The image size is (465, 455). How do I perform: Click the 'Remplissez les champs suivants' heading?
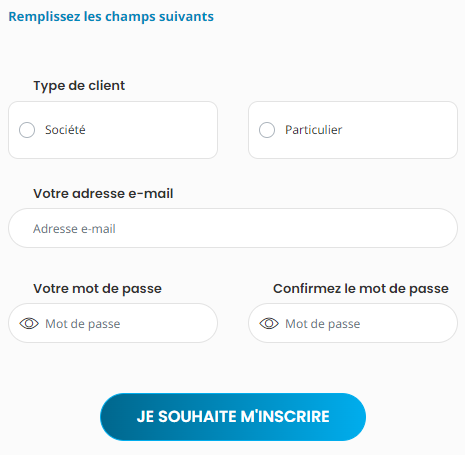click(x=111, y=17)
